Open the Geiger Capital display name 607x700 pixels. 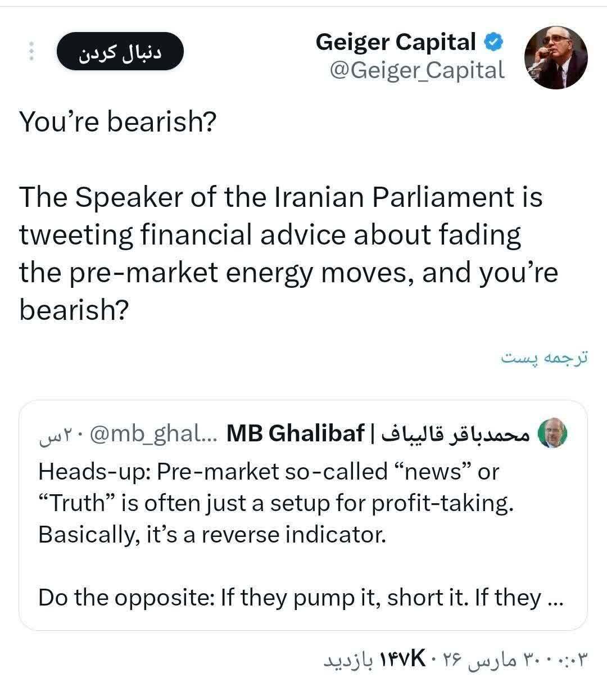pos(396,42)
